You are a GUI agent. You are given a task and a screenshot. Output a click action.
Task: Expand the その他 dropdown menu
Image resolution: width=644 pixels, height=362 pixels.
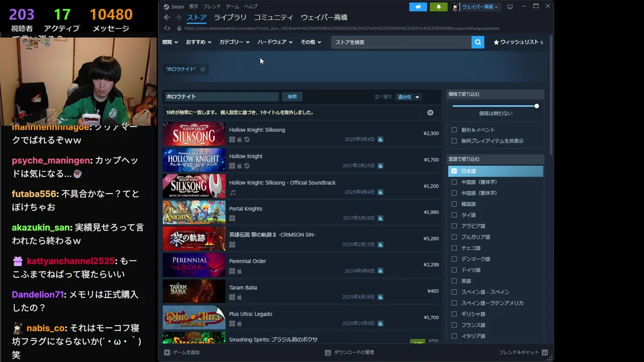[x=311, y=42]
